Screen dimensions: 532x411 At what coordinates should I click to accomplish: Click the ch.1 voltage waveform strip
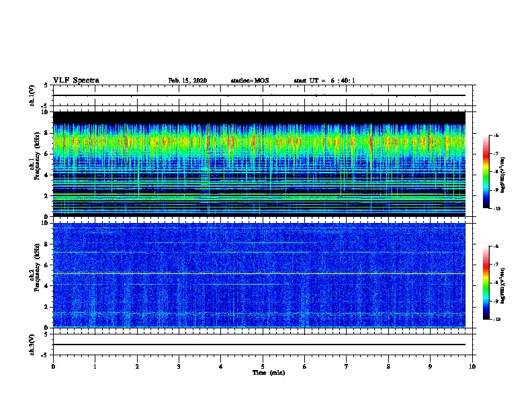click(x=259, y=95)
